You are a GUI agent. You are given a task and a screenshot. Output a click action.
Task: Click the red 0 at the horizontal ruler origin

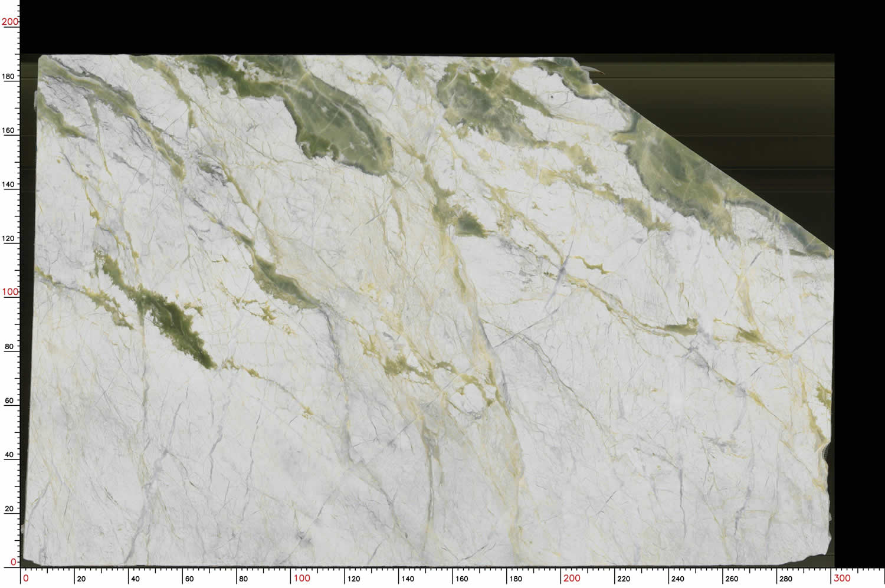coord(25,578)
